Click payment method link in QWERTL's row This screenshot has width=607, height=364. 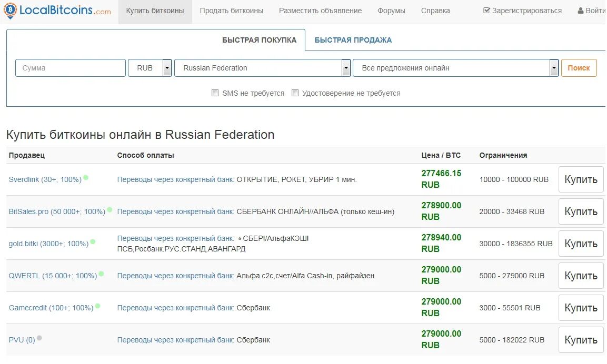176,276
